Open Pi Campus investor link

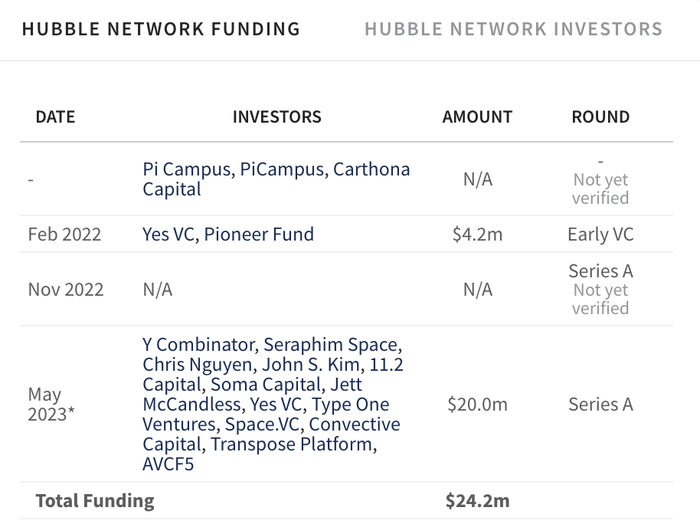[x=187, y=169]
